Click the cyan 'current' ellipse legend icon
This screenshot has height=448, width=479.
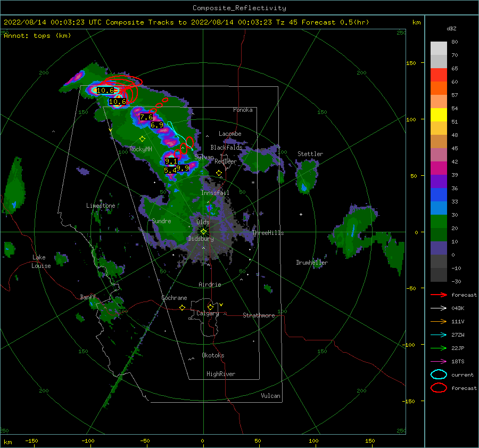point(439,374)
